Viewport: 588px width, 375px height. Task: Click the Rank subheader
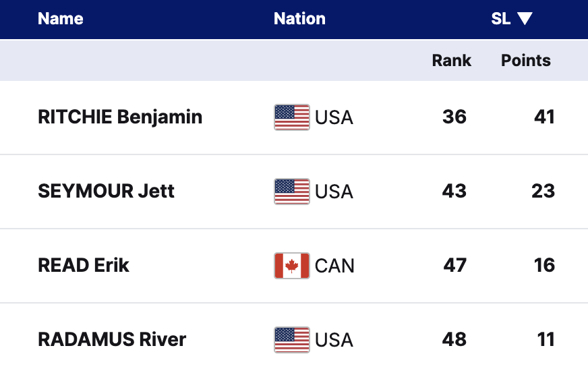point(451,61)
